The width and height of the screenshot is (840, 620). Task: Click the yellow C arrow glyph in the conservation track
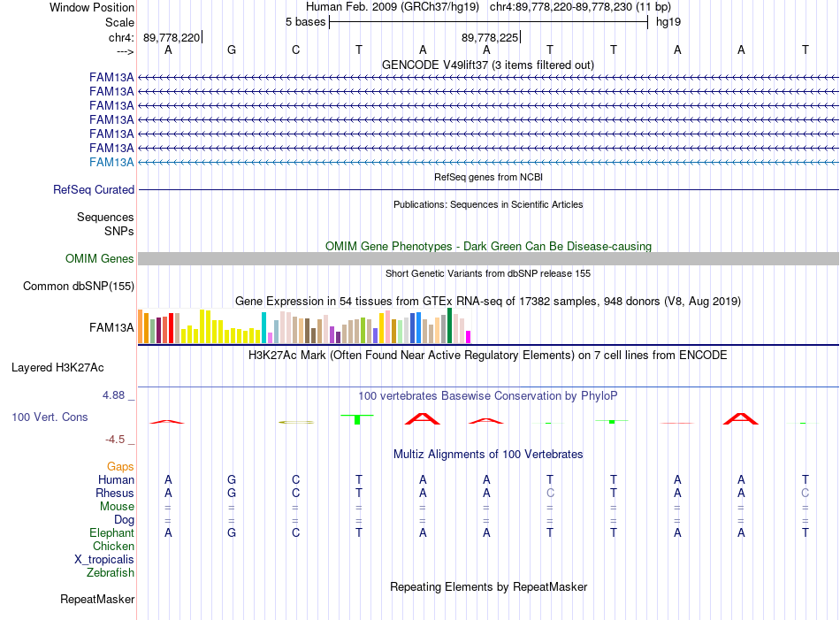(x=295, y=422)
